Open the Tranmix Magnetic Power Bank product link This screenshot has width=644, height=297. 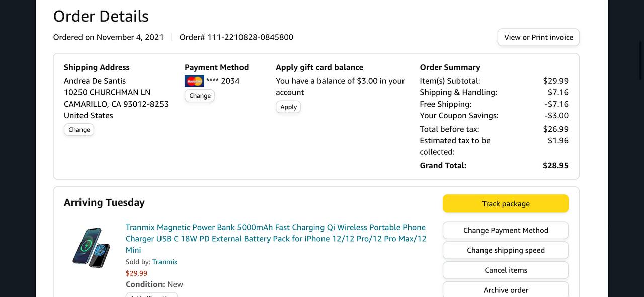(276, 238)
